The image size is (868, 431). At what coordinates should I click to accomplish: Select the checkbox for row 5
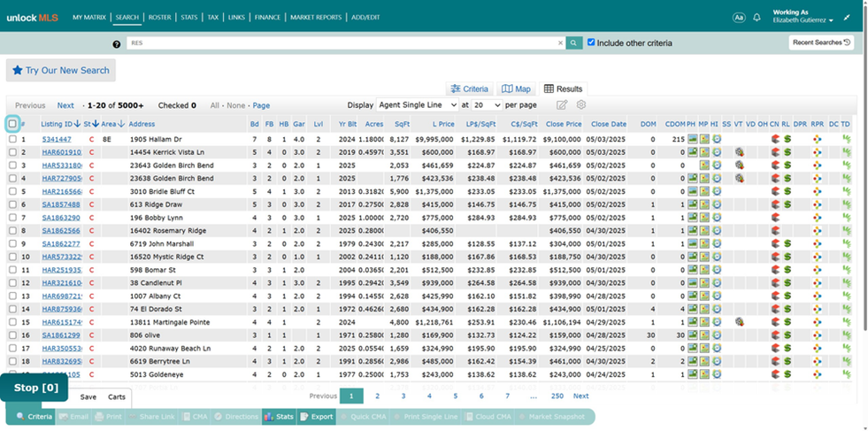(x=12, y=192)
